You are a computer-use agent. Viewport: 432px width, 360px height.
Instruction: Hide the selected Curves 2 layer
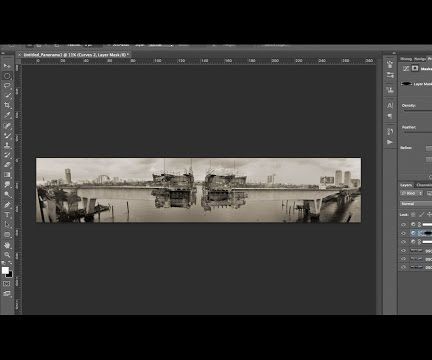click(403, 233)
